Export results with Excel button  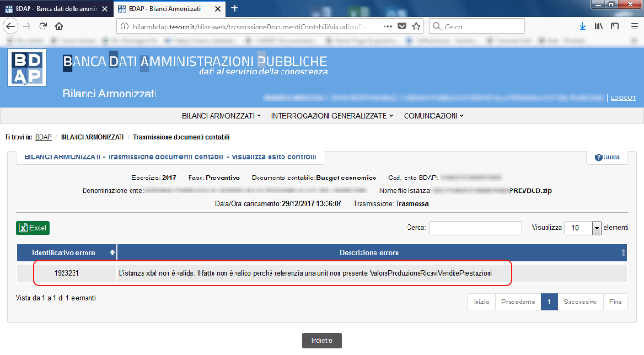32,228
